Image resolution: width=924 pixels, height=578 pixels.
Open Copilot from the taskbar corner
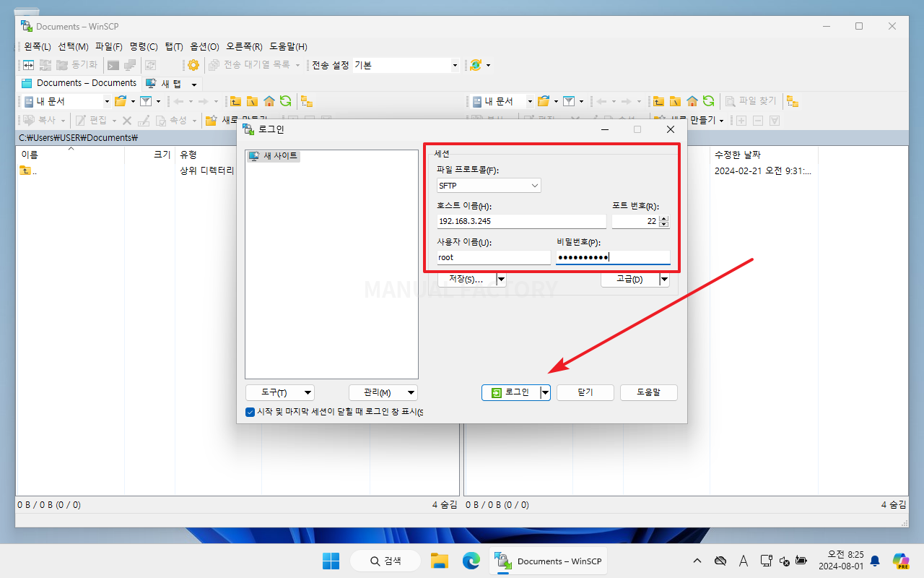[900, 561]
